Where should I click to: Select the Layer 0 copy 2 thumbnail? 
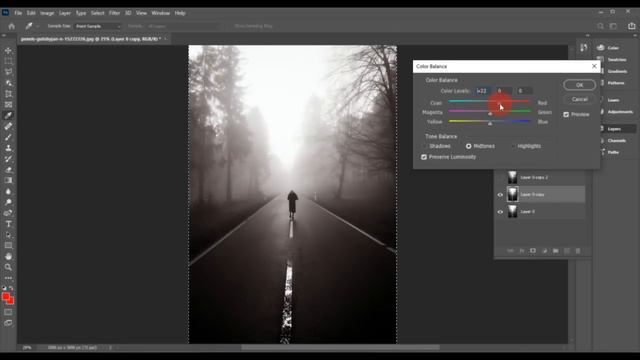[x=512, y=178]
